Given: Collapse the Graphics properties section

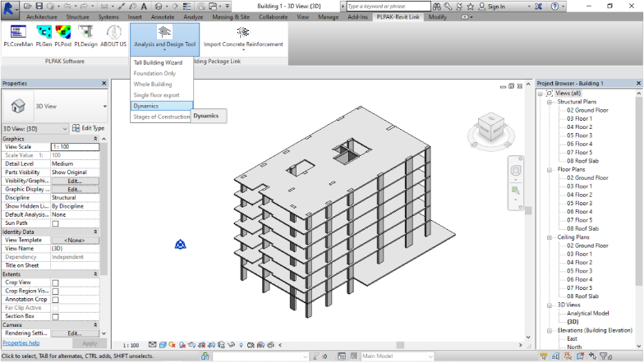Looking at the screenshot, I should click(95, 139).
